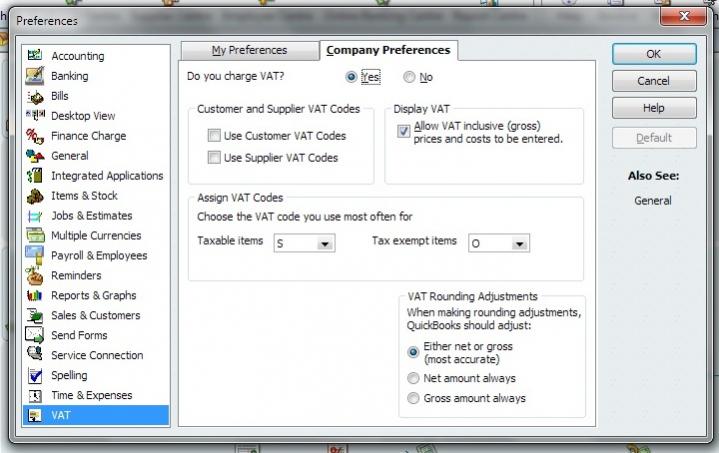The height and width of the screenshot is (453, 719).
Task: Choose Net amount always rounding option
Action: 413,379
